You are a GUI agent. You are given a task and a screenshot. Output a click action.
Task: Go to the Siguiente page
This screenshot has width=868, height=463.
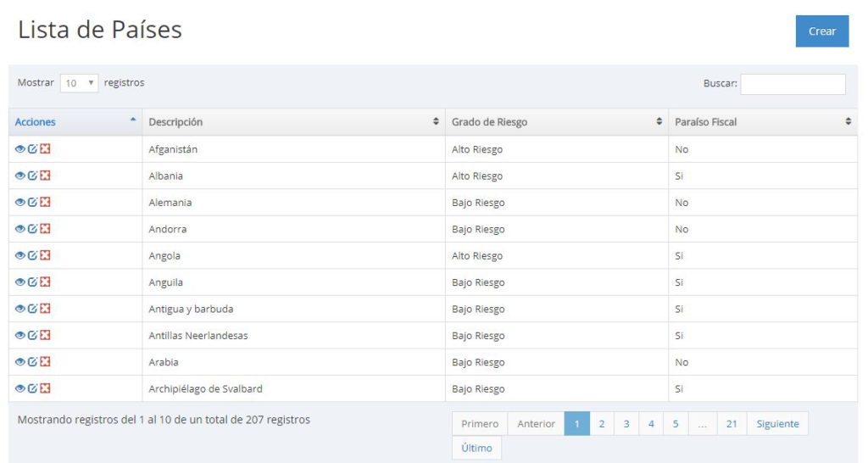pyautogui.click(x=778, y=424)
